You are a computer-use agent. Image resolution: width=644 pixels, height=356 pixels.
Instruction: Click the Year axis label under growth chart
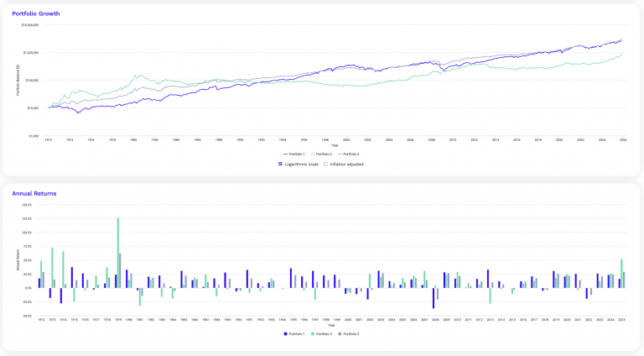click(335, 145)
